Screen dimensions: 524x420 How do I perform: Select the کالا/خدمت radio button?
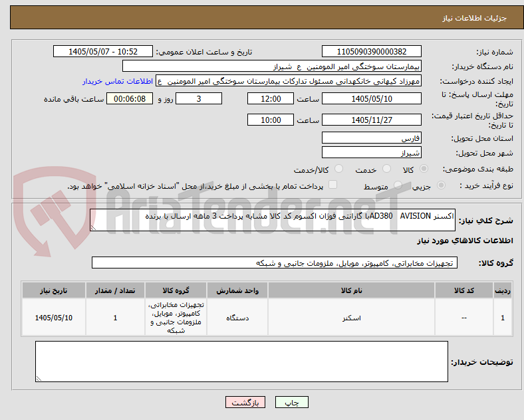point(339,169)
